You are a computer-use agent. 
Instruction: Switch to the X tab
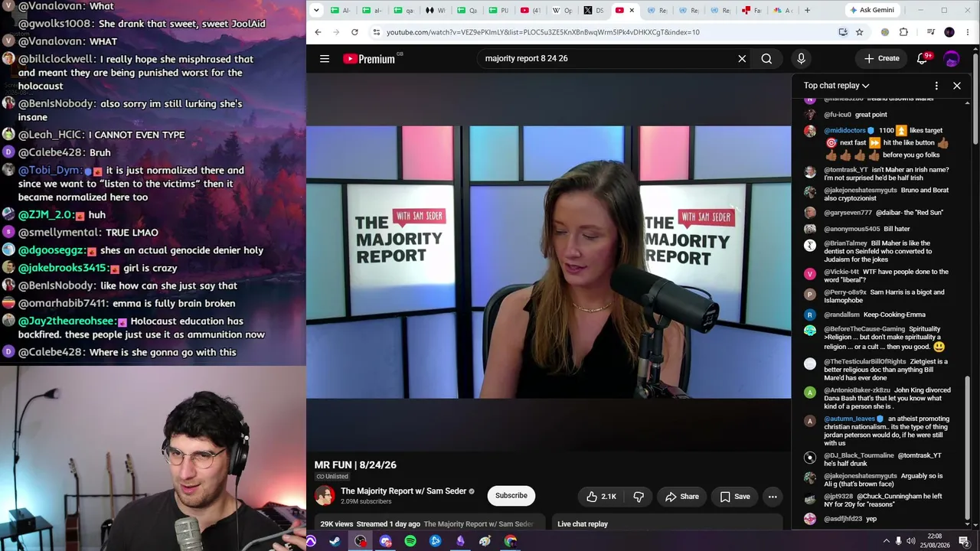coord(593,10)
